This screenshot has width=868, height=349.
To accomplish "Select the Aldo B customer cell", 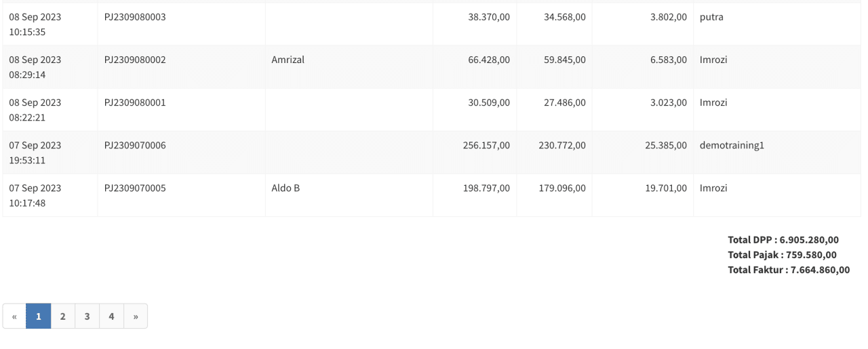I will pos(285,188).
